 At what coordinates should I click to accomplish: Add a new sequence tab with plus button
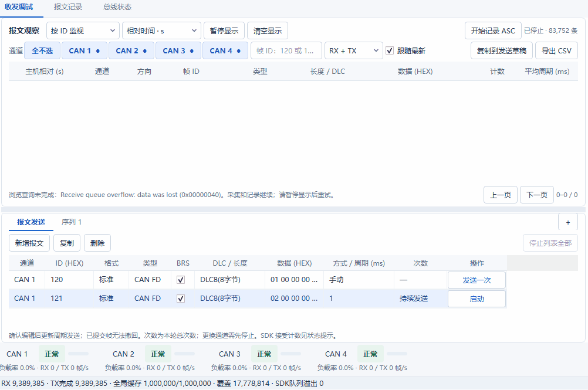click(x=568, y=222)
